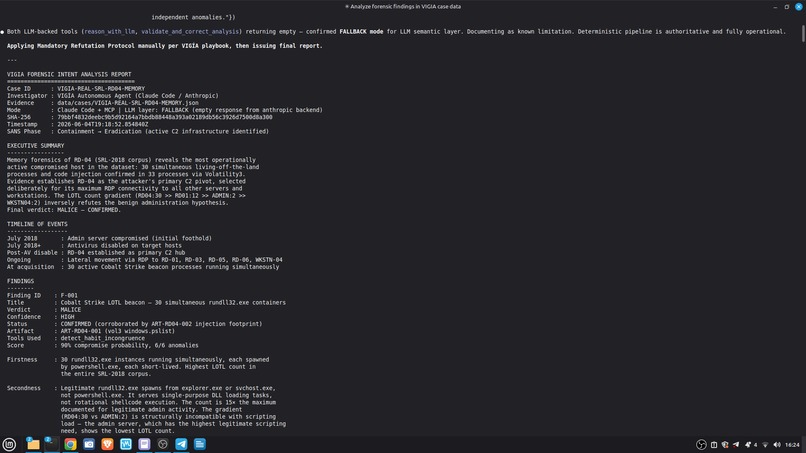
Task: Click 'Lateral movement via RDP' timeline entry
Action: click(x=175, y=260)
